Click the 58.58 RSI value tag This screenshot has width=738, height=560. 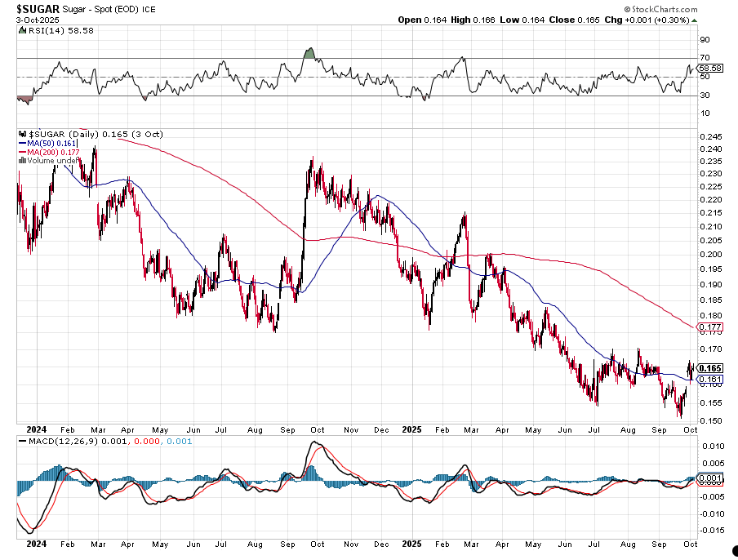click(709, 69)
